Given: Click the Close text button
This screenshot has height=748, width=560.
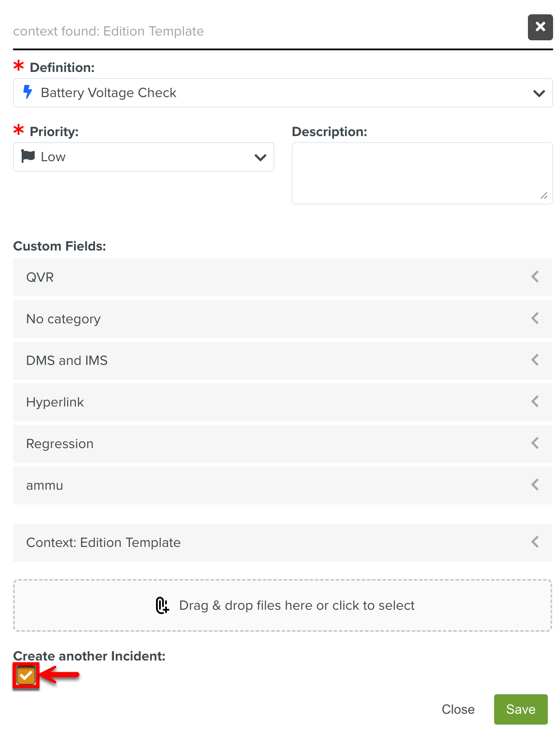Looking at the screenshot, I should point(458,709).
